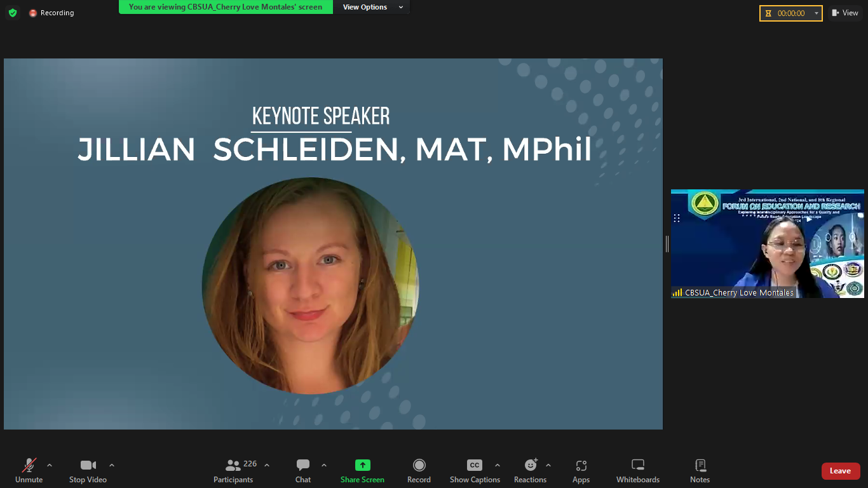Open the Reactions menu
868x488 pixels.
point(530,471)
